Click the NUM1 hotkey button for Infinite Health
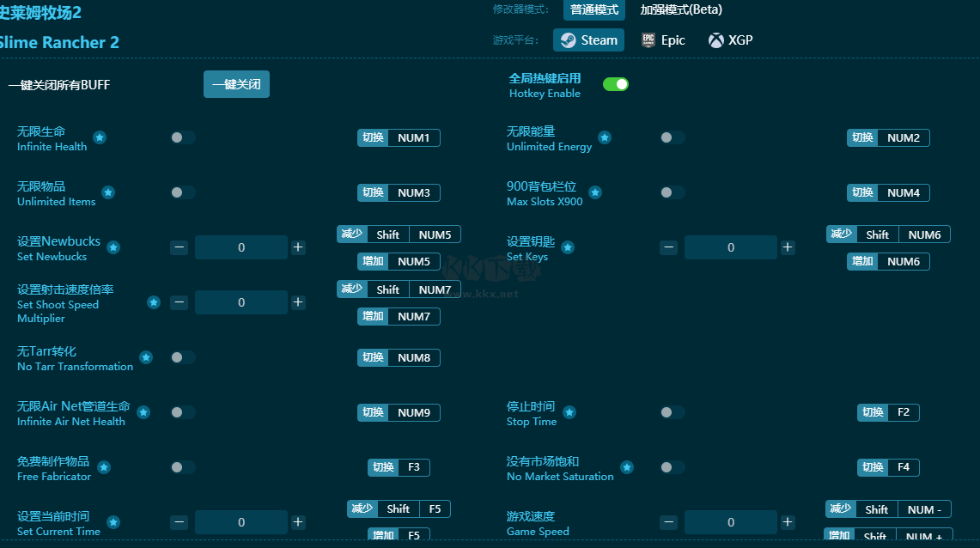This screenshot has height=548, width=980. coord(399,137)
